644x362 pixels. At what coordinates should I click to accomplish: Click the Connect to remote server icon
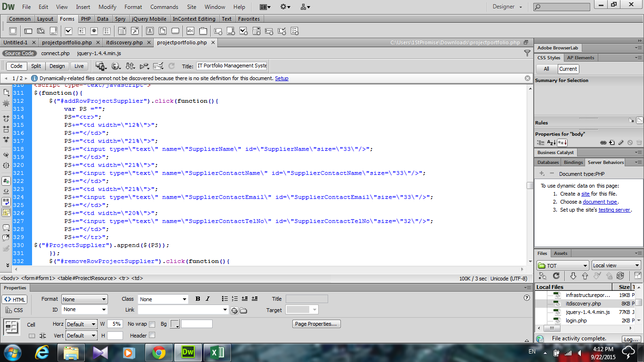542,276
